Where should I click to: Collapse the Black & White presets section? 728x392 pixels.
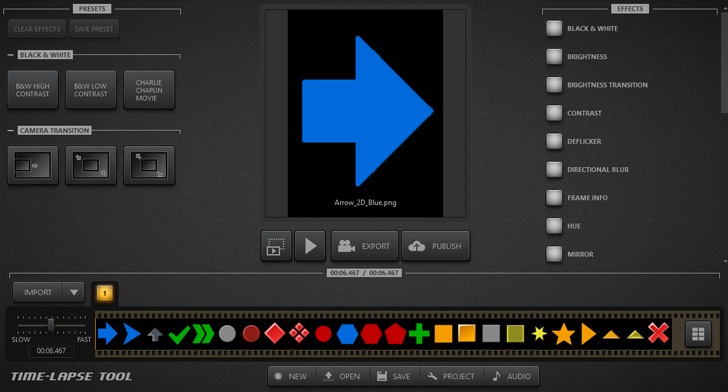[10, 55]
